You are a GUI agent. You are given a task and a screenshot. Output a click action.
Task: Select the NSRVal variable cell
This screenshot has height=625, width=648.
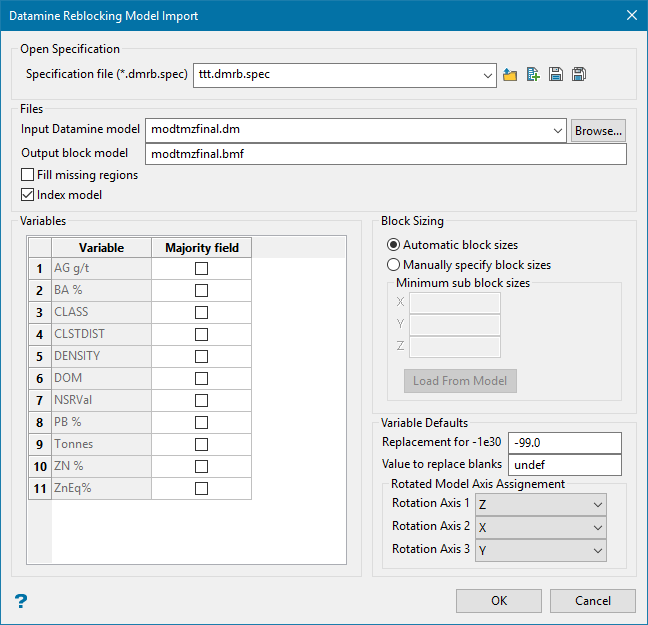click(101, 401)
